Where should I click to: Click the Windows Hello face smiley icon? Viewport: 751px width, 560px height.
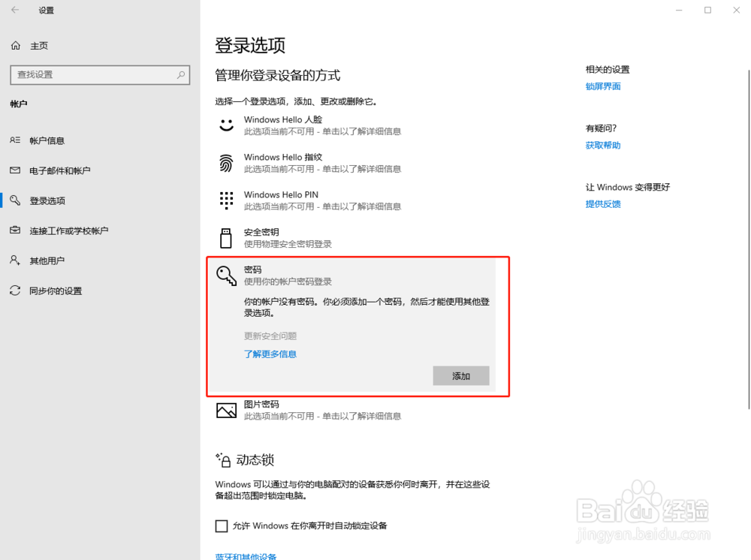pos(226,125)
